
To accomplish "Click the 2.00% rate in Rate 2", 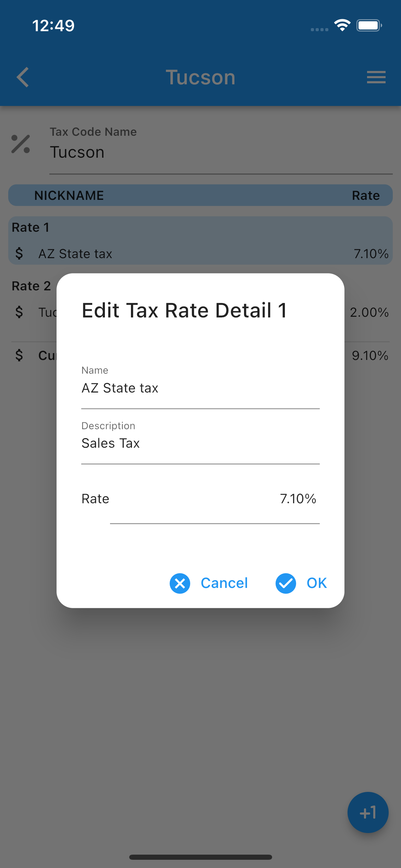I will click(x=369, y=312).
